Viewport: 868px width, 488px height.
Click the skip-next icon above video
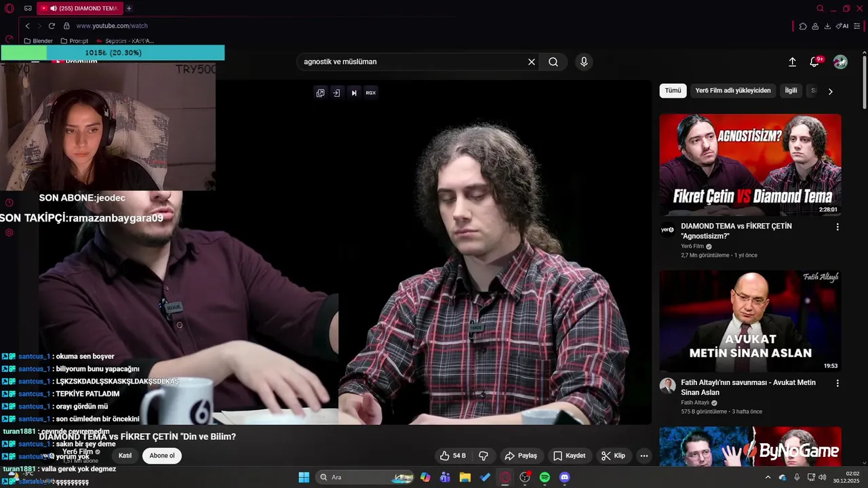coord(353,93)
